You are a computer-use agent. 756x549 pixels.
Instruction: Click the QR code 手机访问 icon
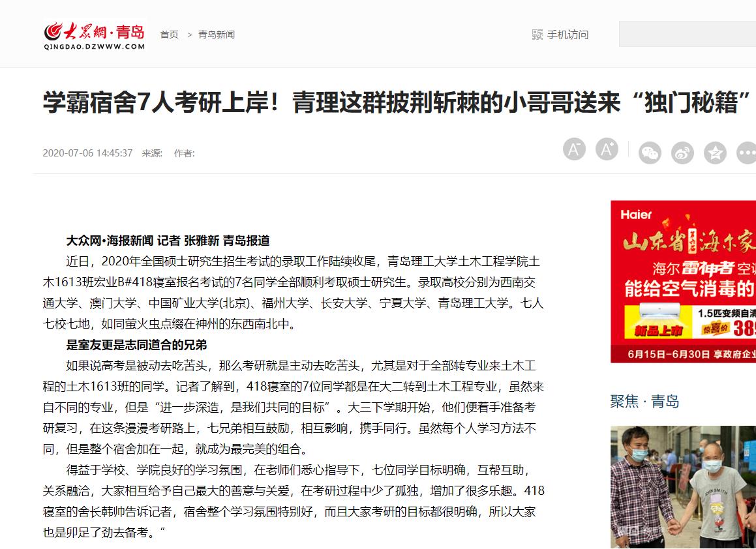pyautogui.click(x=537, y=35)
